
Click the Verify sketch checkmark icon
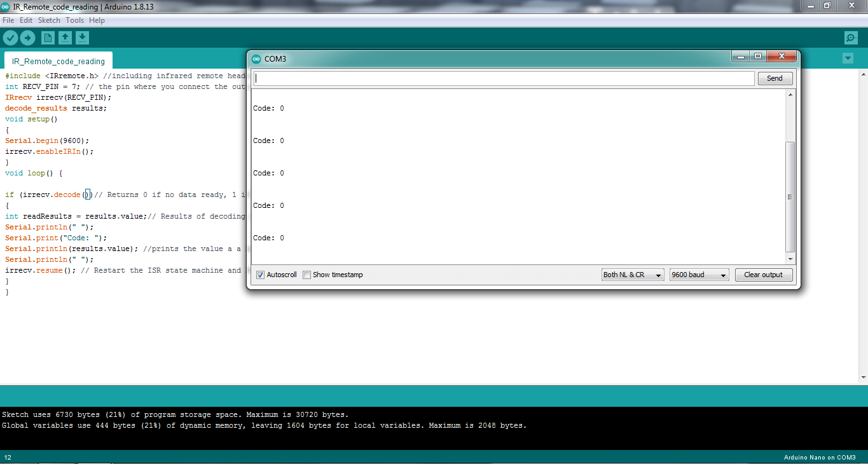10,38
